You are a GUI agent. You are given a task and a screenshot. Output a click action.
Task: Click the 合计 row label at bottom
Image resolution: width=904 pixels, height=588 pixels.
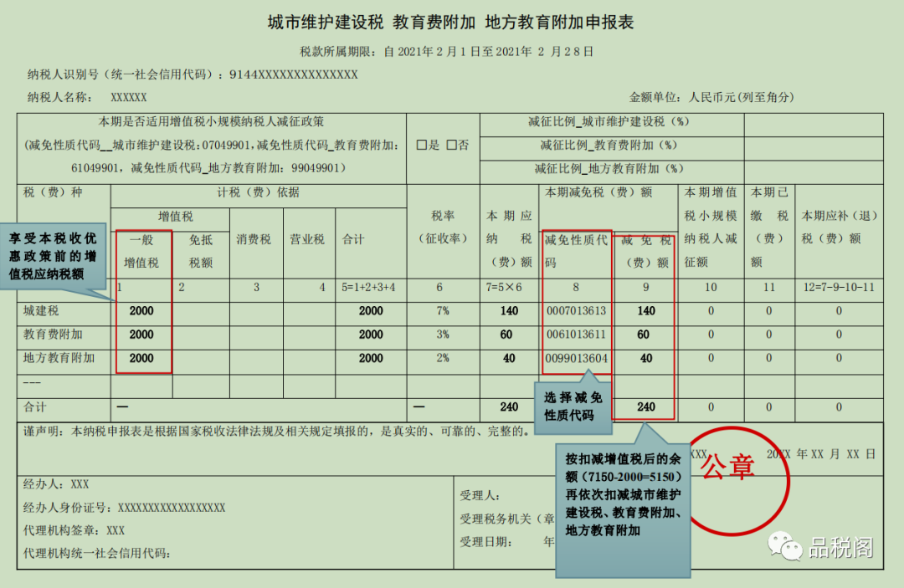[x=34, y=407]
